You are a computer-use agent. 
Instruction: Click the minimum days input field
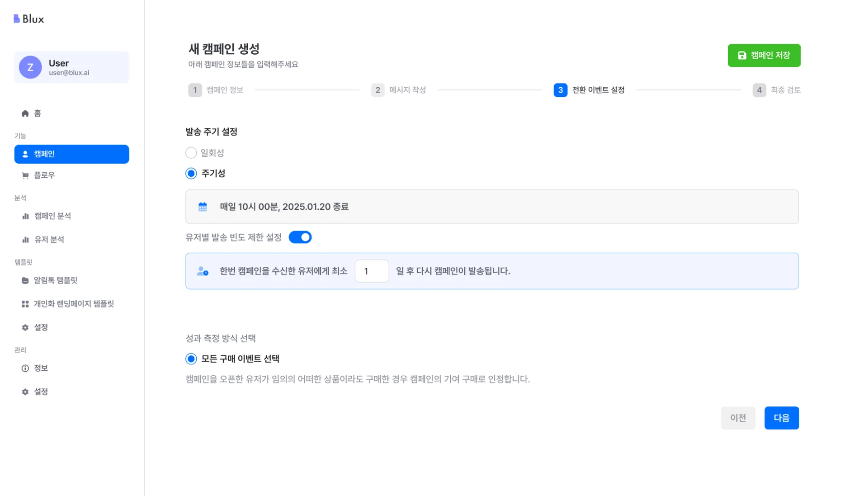(x=372, y=271)
